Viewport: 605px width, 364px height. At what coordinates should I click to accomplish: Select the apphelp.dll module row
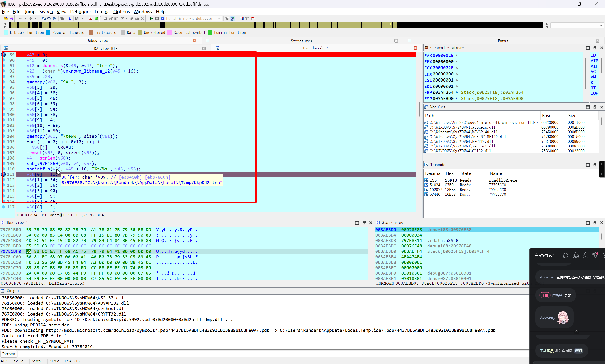click(511, 127)
